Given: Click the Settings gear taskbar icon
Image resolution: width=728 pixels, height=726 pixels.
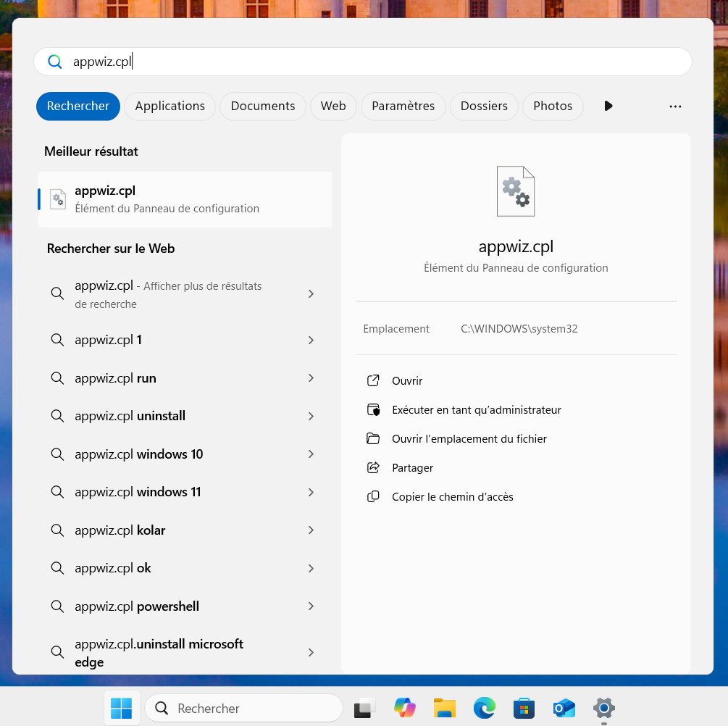Looking at the screenshot, I should coord(603,708).
